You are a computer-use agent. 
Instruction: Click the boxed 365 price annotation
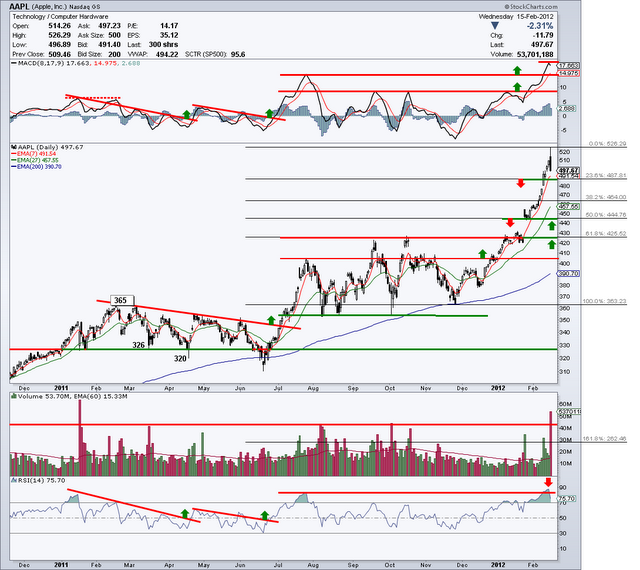click(x=122, y=300)
